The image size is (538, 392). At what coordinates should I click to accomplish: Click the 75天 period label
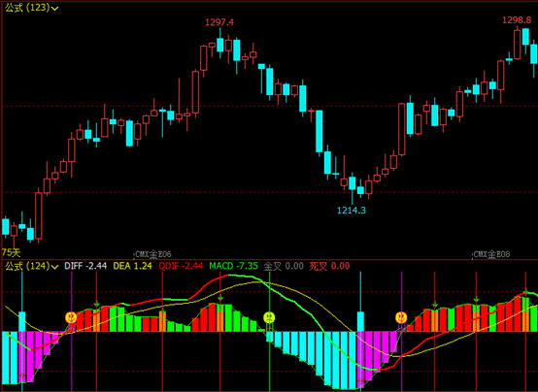coord(11,253)
